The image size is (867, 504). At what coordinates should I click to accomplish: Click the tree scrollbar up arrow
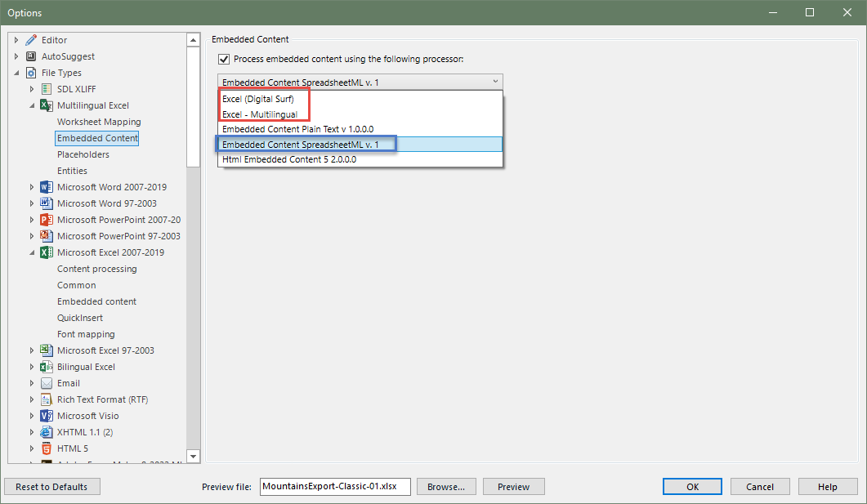(x=193, y=40)
